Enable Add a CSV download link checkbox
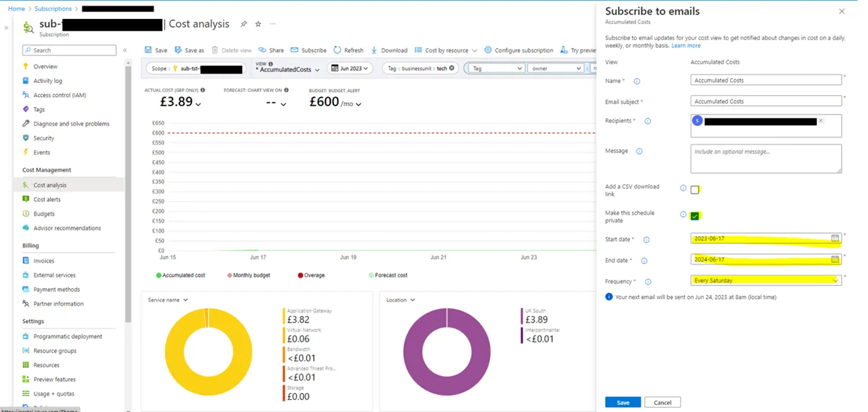This screenshot has width=868, height=412. click(x=695, y=189)
